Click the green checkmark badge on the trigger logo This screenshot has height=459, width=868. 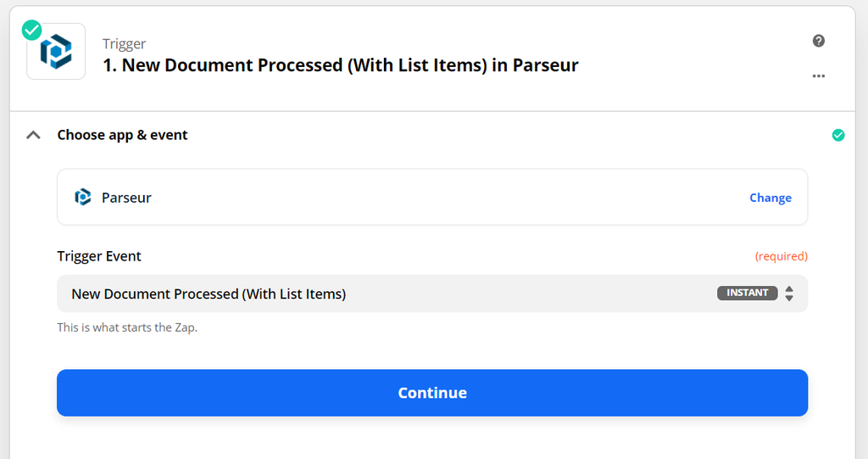pos(31,31)
